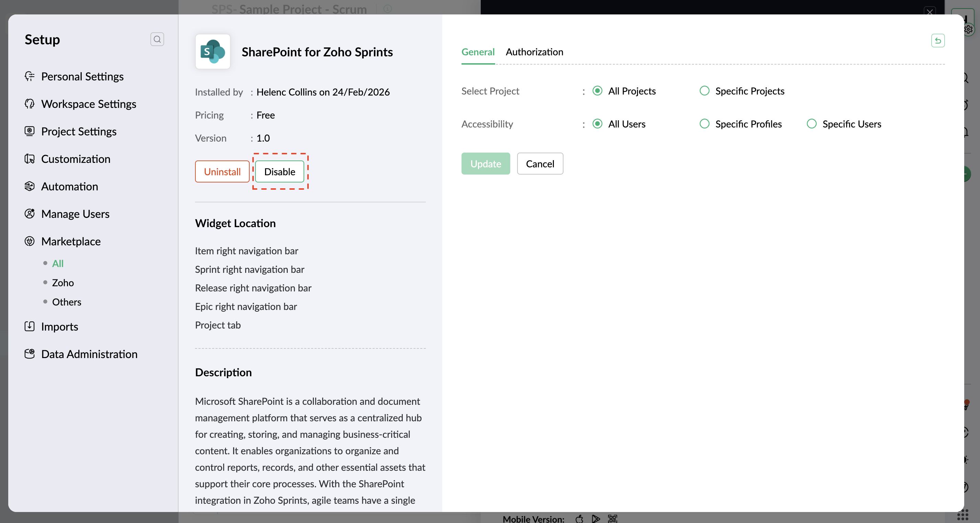The height and width of the screenshot is (523, 980).
Task: Collapse the Marketplace section
Action: pos(71,241)
